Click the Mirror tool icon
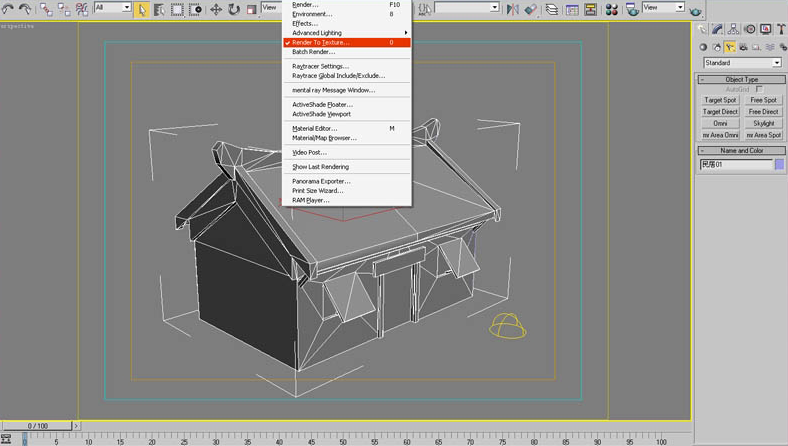The image size is (788, 446). click(x=514, y=9)
